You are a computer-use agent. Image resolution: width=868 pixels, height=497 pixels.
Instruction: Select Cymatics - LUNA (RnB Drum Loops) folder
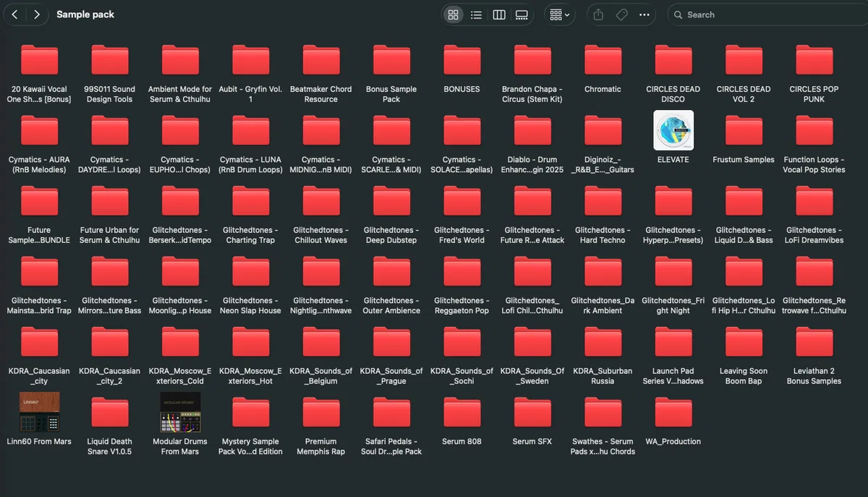[250, 132]
